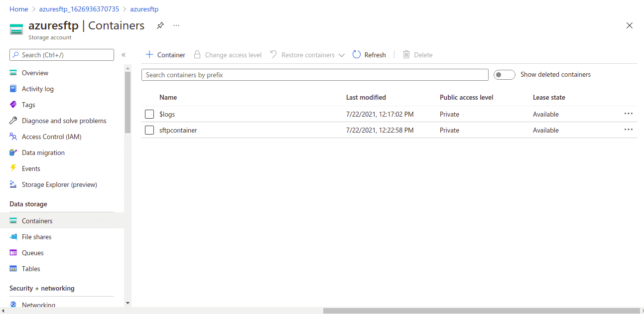This screenshot has height=314, width=644.
Task: Click the Activity log icon in sidebar
Action: (x=13, y=89)
